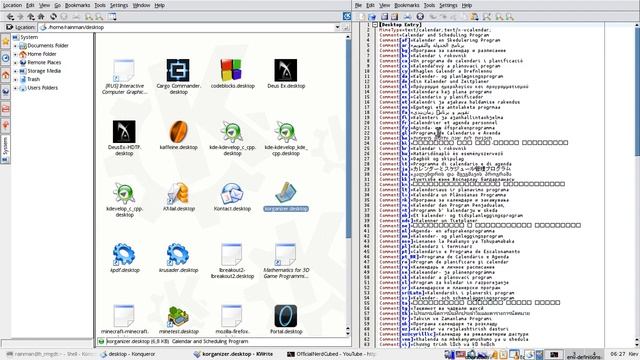Open Home Folder sidebar tab

point(5,75)
